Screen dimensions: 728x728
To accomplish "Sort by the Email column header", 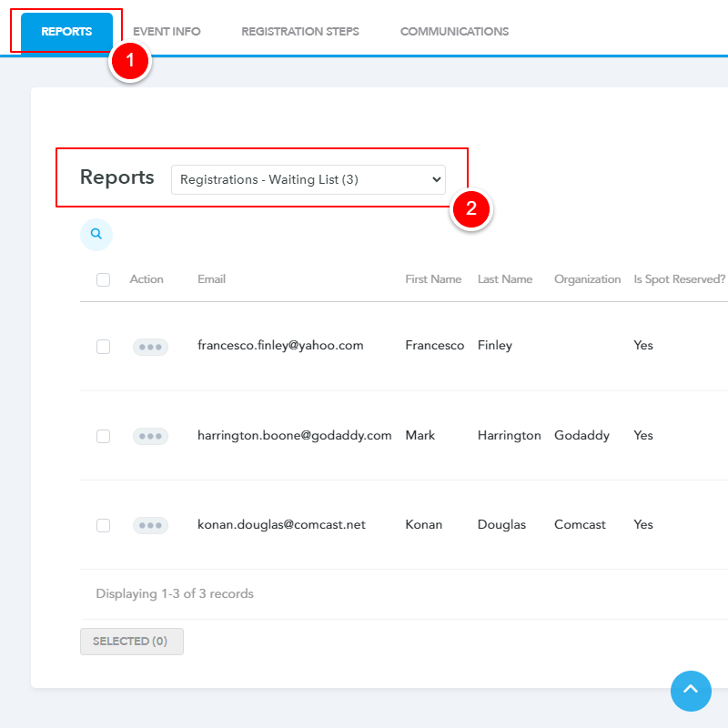I will tap(211, 279).
